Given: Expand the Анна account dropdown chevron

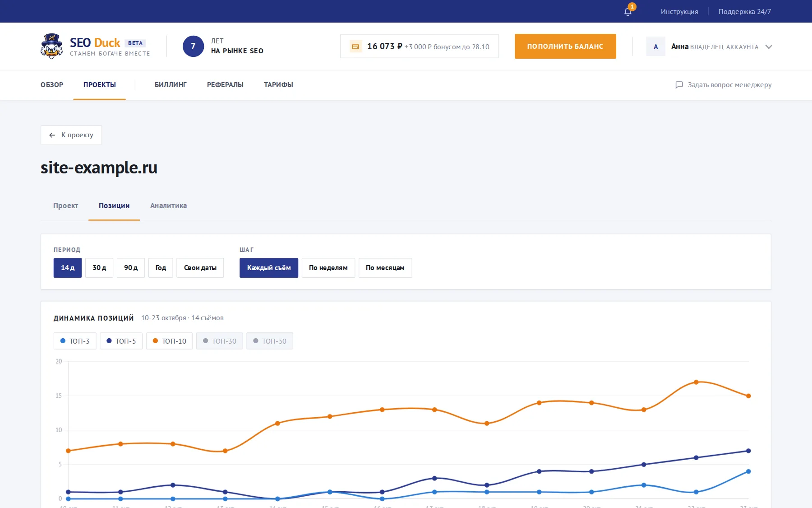Looking at the screenshot, I should click(769, 47).
